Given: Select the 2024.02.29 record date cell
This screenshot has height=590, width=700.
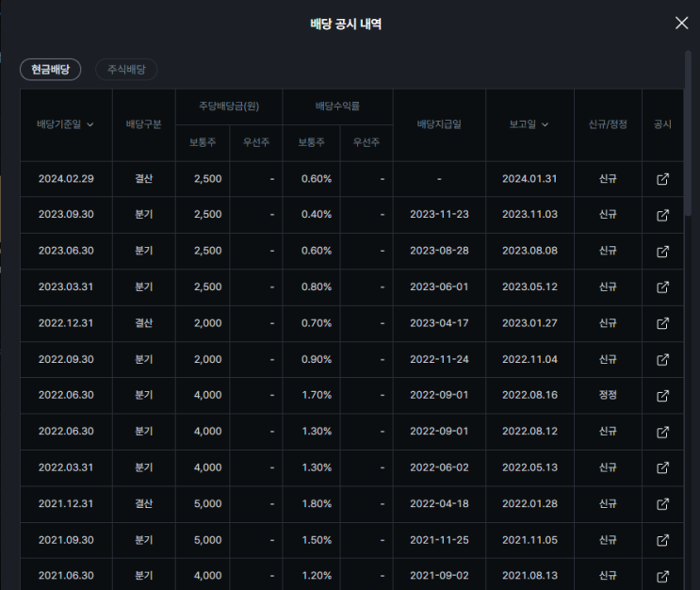Looking at the screenshot, I should tap(66, 179).
